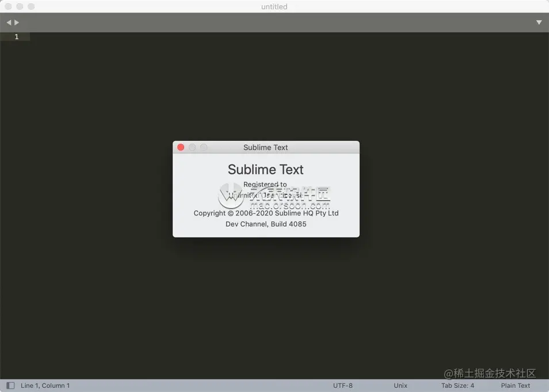Change encoding from UTF-8 in status bar
The width and height of the screenshot is (549, 392).
click(343, 385)
